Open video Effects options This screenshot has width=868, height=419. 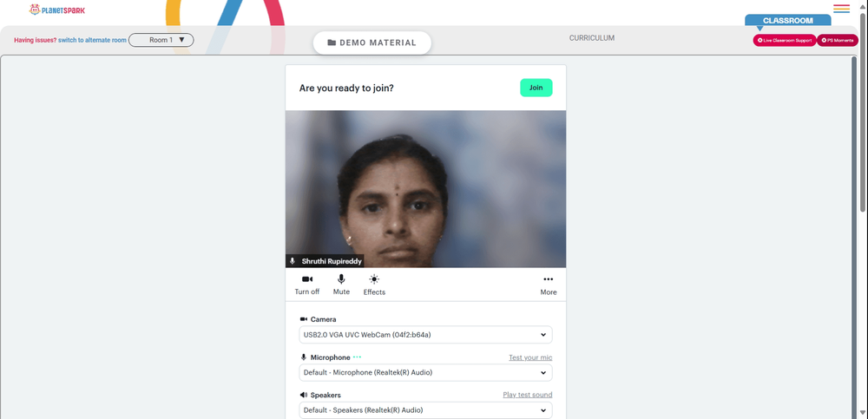374,285
